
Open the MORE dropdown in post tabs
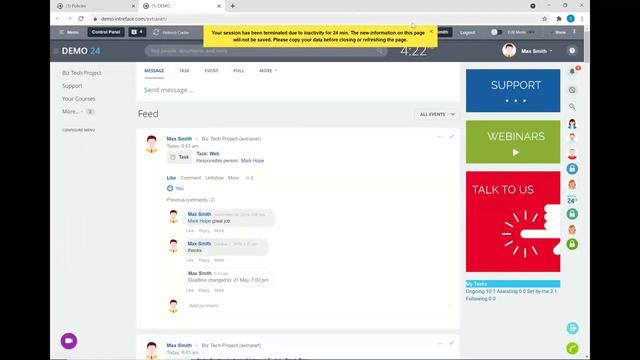[268, 71]
